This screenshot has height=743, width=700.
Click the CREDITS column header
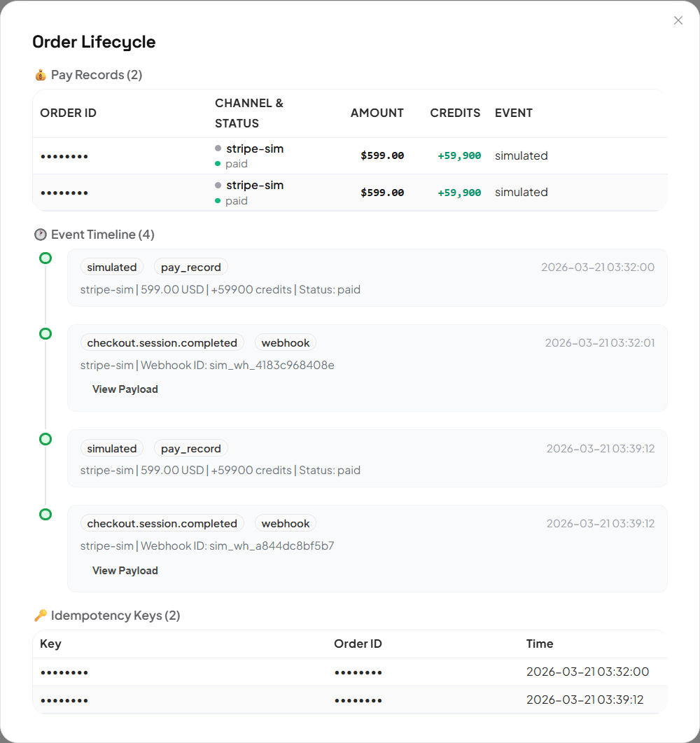click(x=455, y=113)
